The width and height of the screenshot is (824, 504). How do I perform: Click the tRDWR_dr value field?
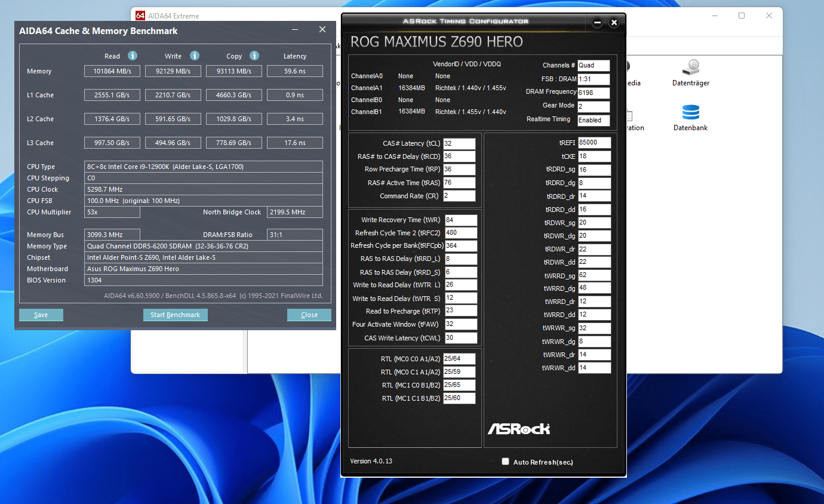click(x=595, y=249)
